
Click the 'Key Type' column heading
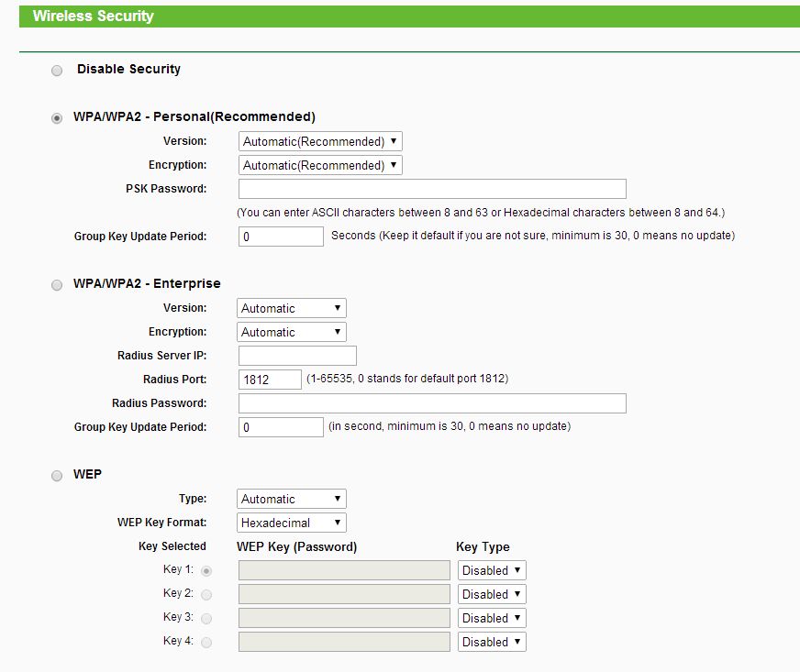[x=483, y=547]
